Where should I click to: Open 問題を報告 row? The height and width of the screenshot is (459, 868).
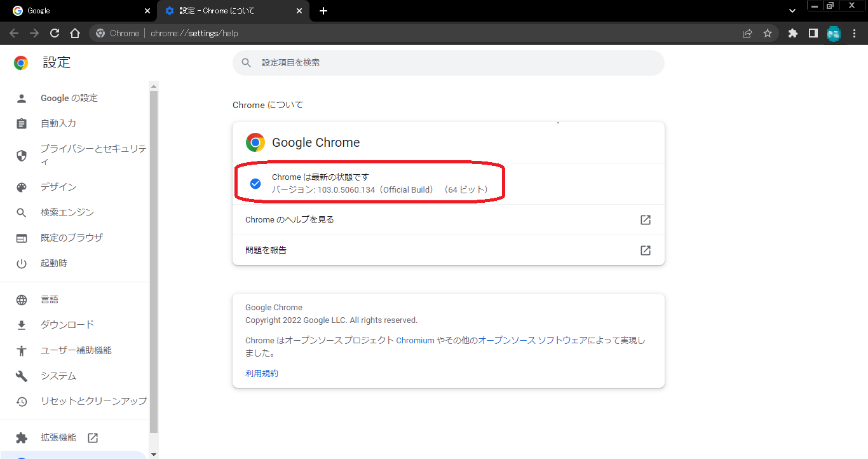click(x=449, y=250)
